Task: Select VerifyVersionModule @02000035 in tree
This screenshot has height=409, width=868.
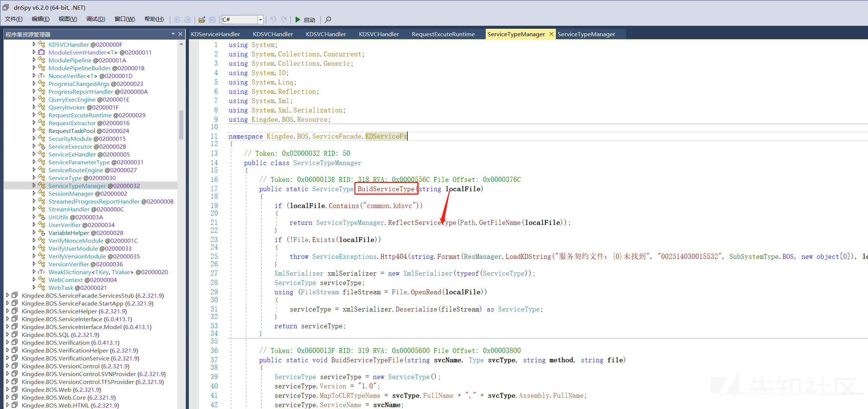Action: tap(94, 256)
